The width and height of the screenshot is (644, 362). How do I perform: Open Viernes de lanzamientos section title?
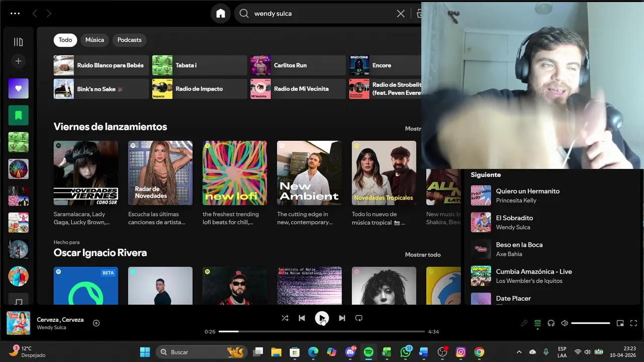pyautogui.click(x=110, y=127)
